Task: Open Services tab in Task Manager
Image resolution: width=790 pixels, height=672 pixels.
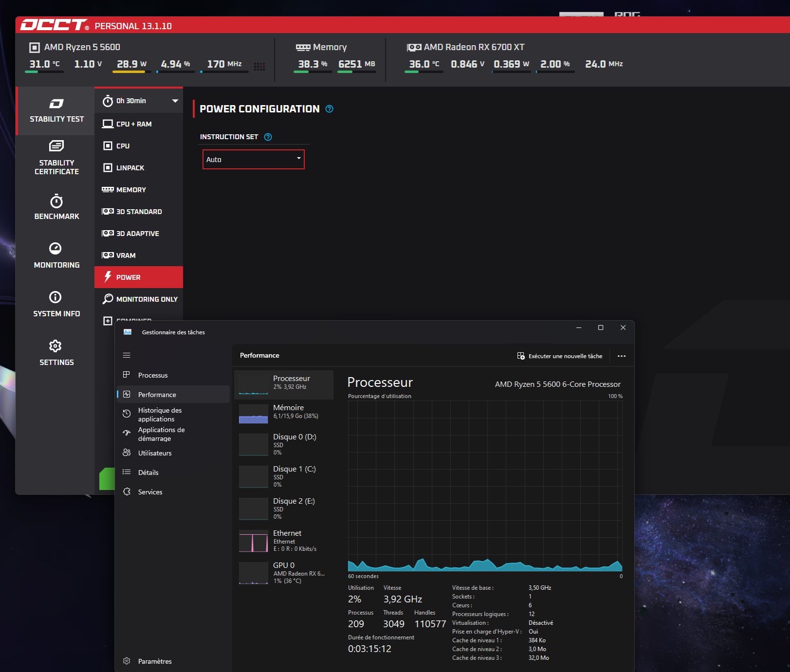Action: click(x=173, y=492)
